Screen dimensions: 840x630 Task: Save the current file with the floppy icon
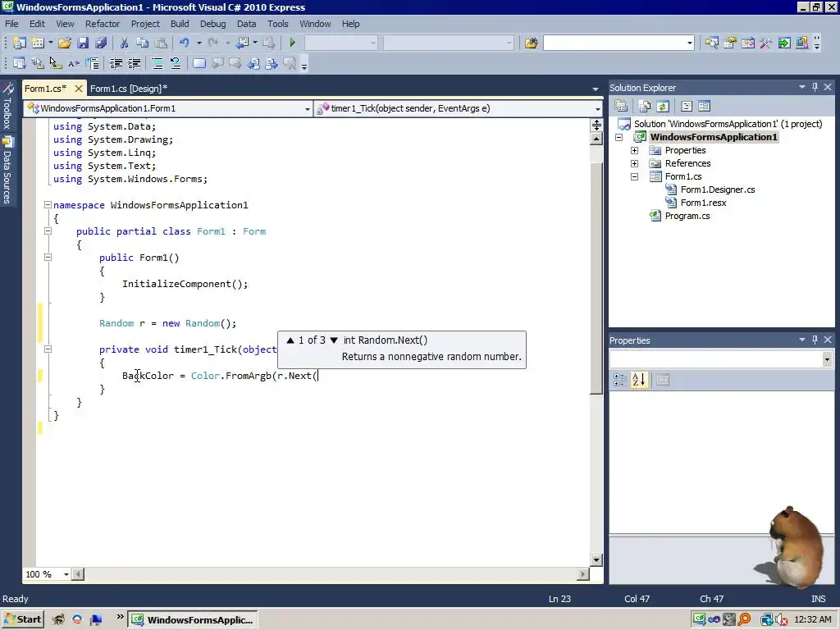click(83, 43)
